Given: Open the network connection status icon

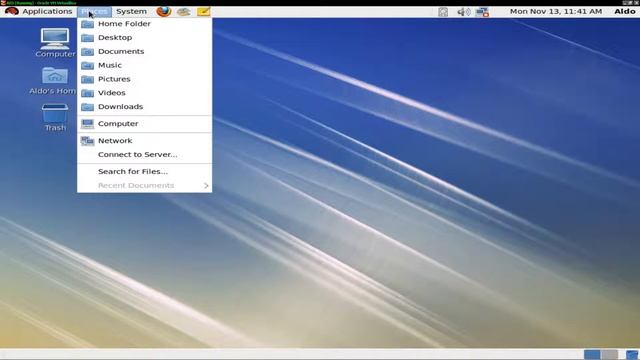Looking at the screenshot, I should coord(482,12).
